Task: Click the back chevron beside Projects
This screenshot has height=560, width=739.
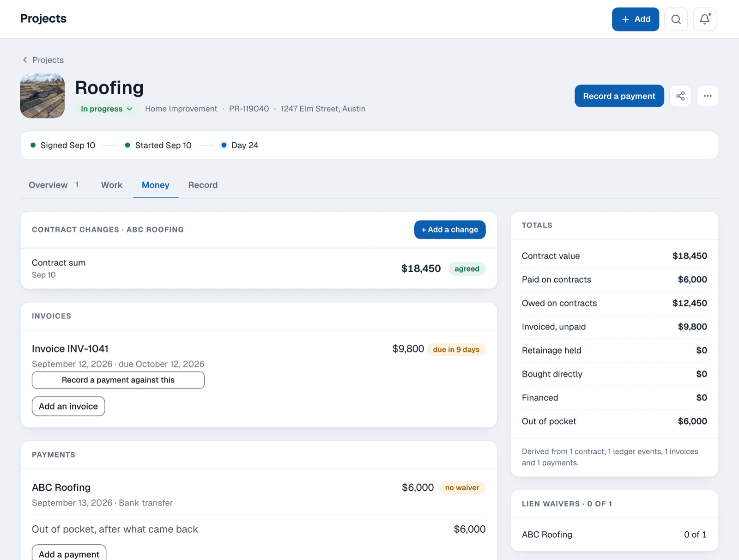Action: pyautogui.click(x=25, y=60)
